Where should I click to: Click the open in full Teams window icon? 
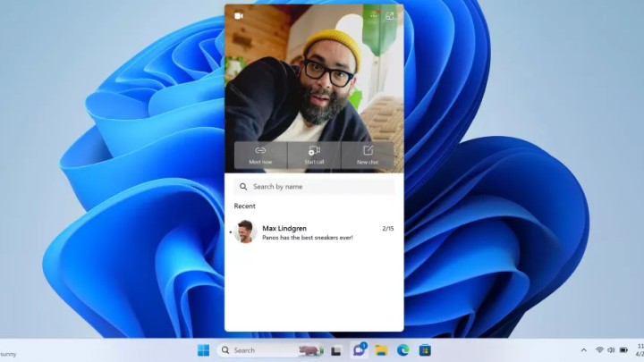pos(389,16)
